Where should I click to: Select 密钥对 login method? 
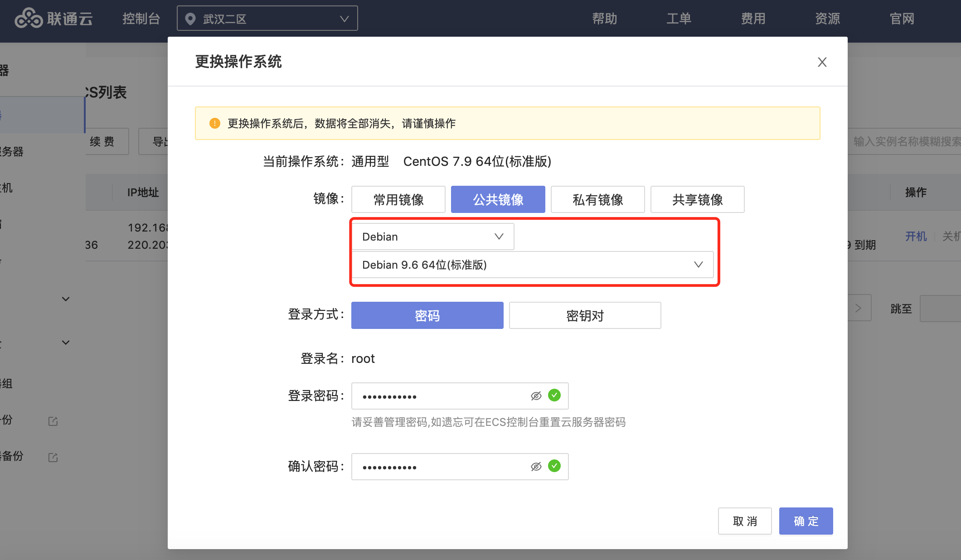[585, 315]
